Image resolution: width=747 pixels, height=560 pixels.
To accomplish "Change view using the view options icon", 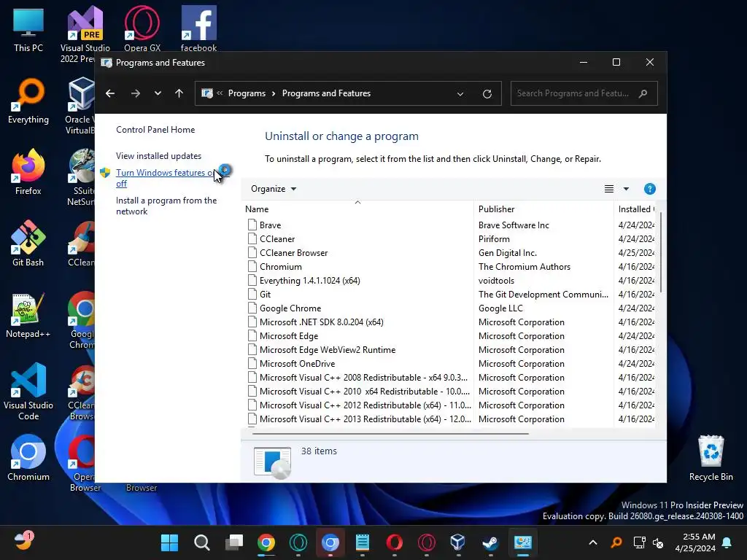I will coord(609,189).
